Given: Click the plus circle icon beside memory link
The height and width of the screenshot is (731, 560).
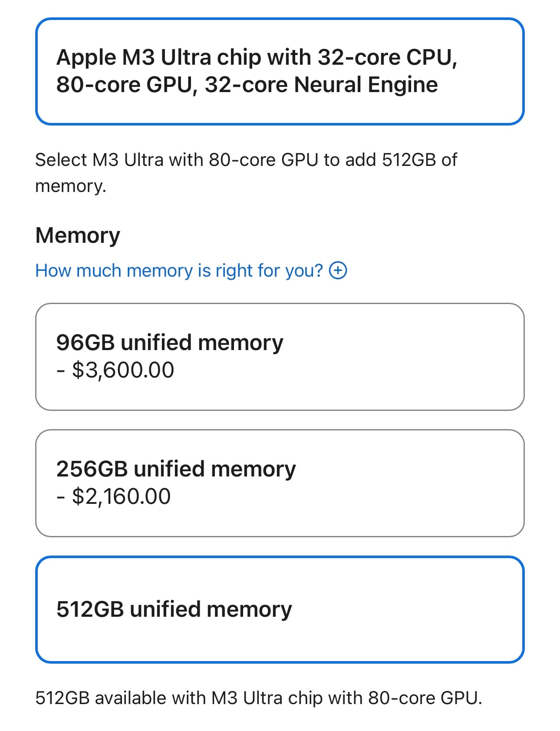Looking at the screenshot, I should pos(338,270).
